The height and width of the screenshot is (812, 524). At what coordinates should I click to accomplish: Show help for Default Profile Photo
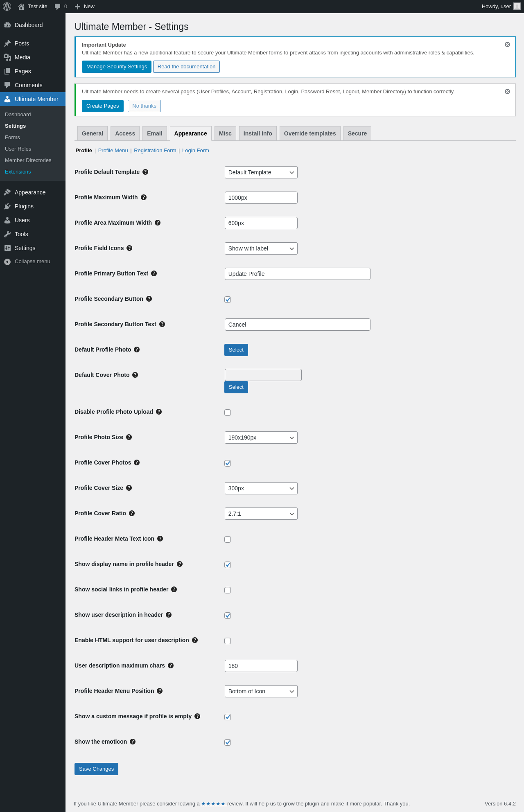click(137, 350)
